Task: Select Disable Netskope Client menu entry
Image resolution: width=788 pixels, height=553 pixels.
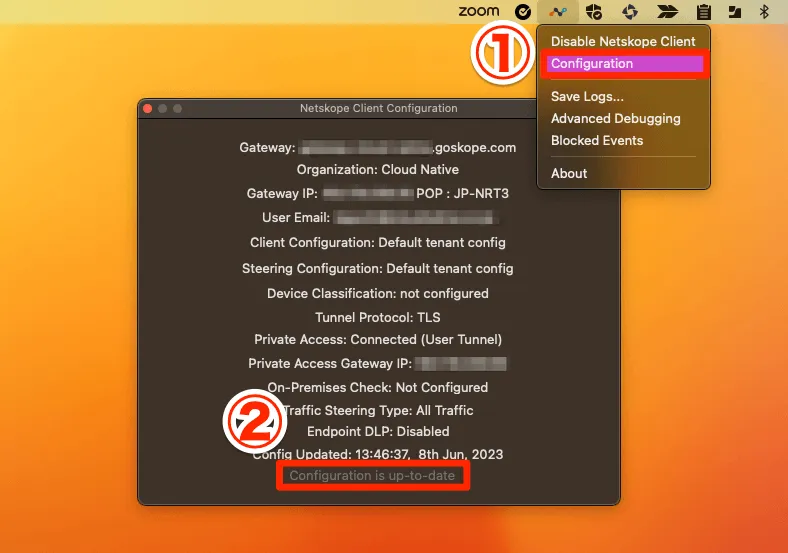Action: point(623,41)
